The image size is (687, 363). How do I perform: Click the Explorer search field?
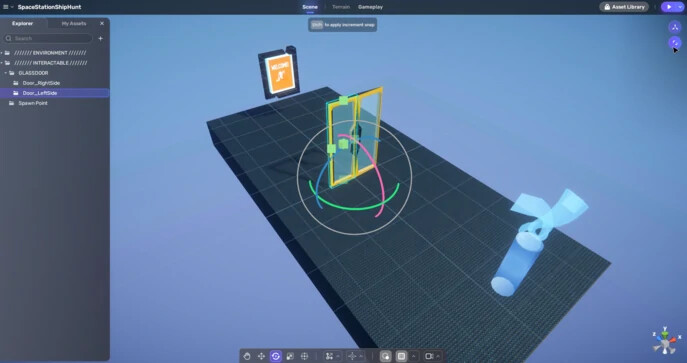coord(48,39)
